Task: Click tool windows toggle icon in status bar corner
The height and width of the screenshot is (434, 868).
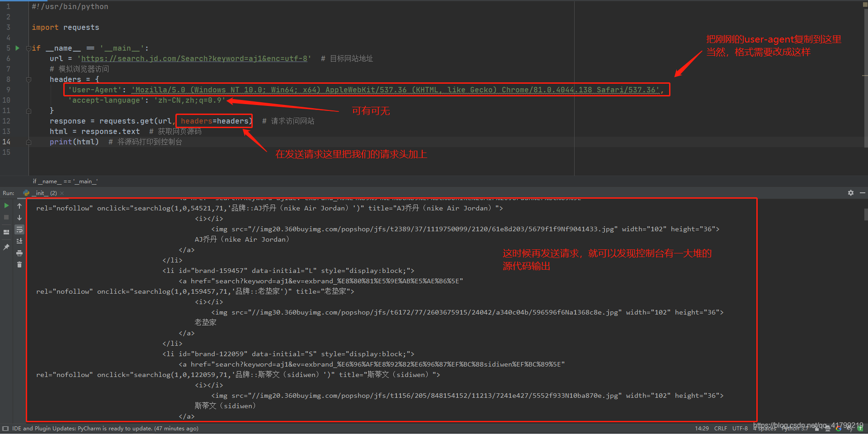Action: (5, 429)
